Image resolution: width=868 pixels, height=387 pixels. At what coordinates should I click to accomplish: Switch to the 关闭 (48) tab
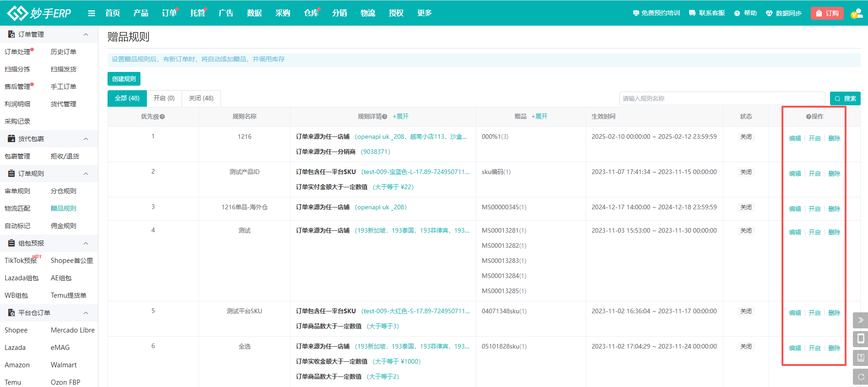pos(201,98)
